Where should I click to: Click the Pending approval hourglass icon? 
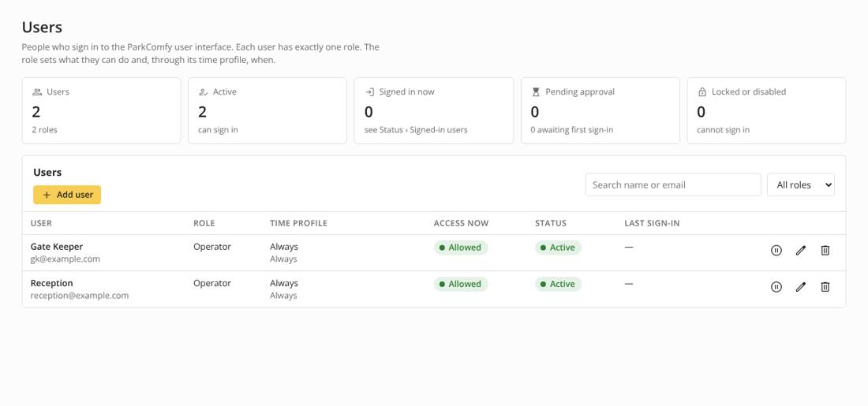coord(536,91)
